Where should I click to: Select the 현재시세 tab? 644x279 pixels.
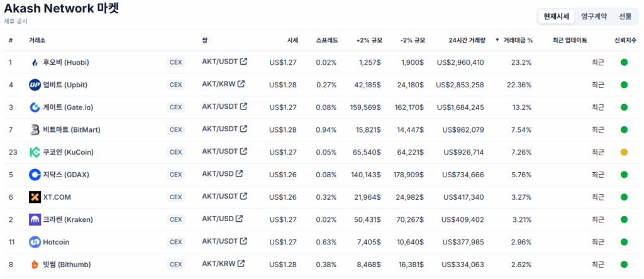point(557,16)
